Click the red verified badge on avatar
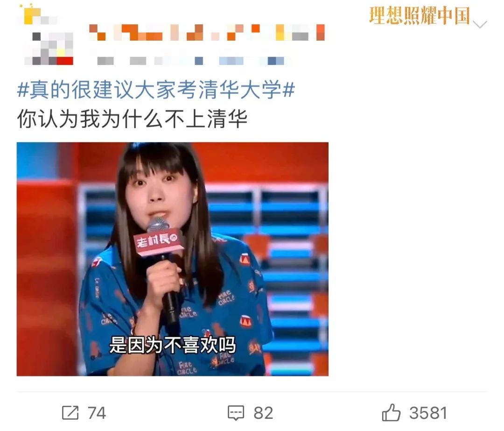Viewport: 504px width, 431px height. pyautogui.click(x=65, y=60)
